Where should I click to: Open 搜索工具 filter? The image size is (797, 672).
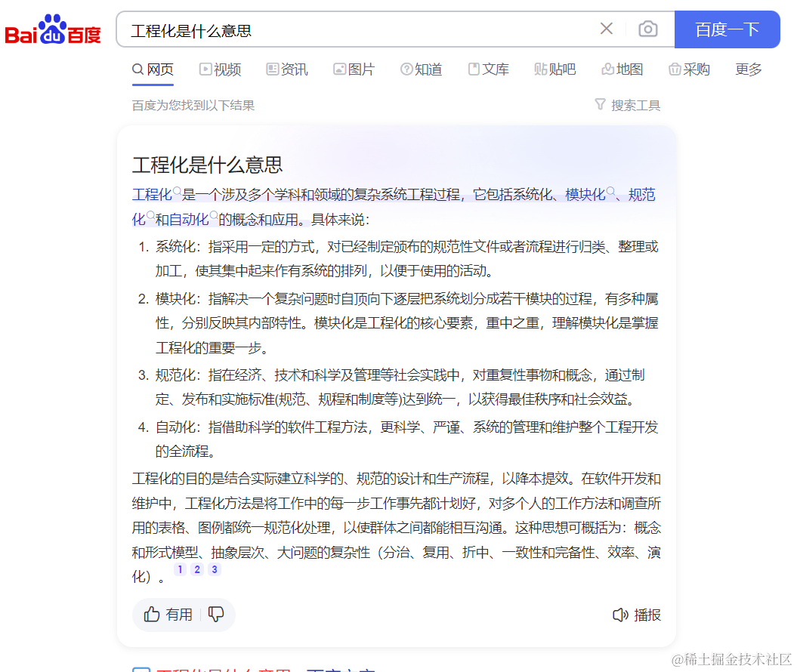[x=628, y=105]
